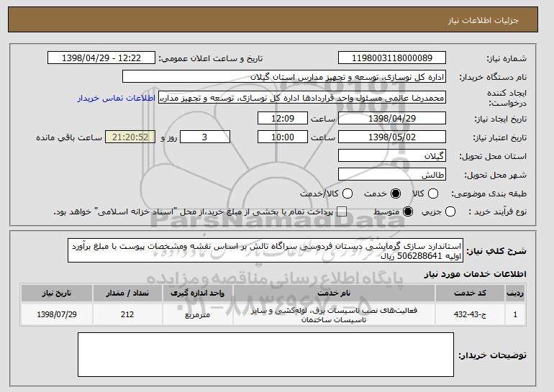
Task: Click the creation time field 12:09
Action: point(283,118)
